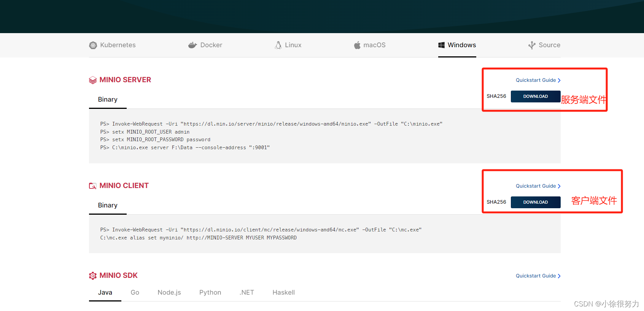This screenshot has height=311, width=644.
Task: Open MinIO SDK Quickstart Guide link
Action: (x=538, y=276)
